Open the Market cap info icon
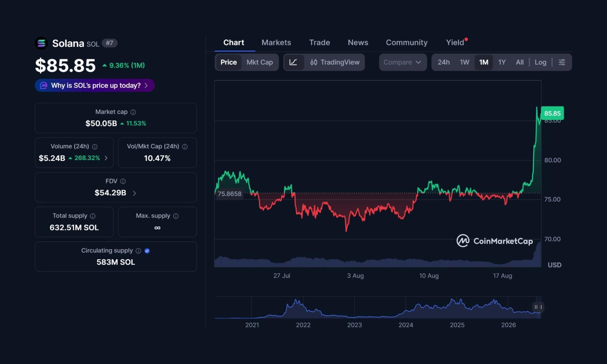This screenshot has height=364, width=607. click(x=133, y=112)
